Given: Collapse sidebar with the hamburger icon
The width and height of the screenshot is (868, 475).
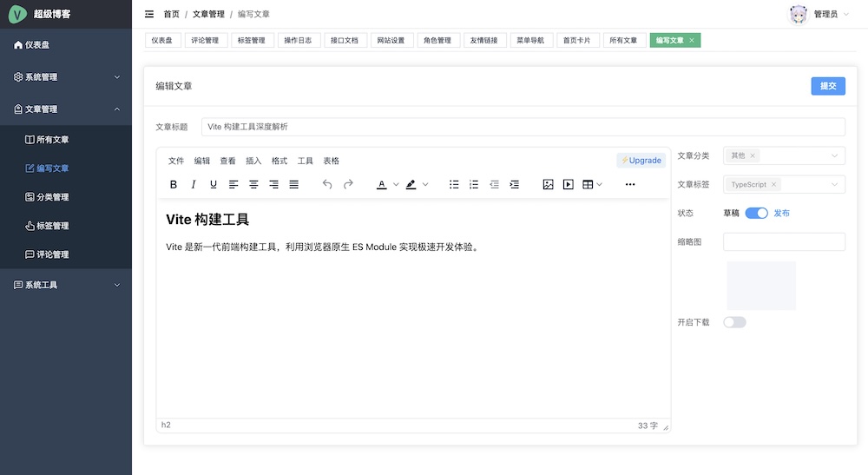Looking at the screenshot, I should (x=149, y=14).
